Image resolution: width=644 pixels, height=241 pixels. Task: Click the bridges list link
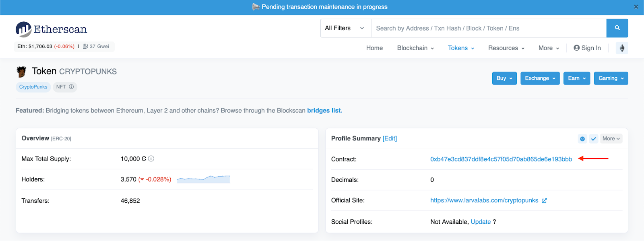point(324,111)
